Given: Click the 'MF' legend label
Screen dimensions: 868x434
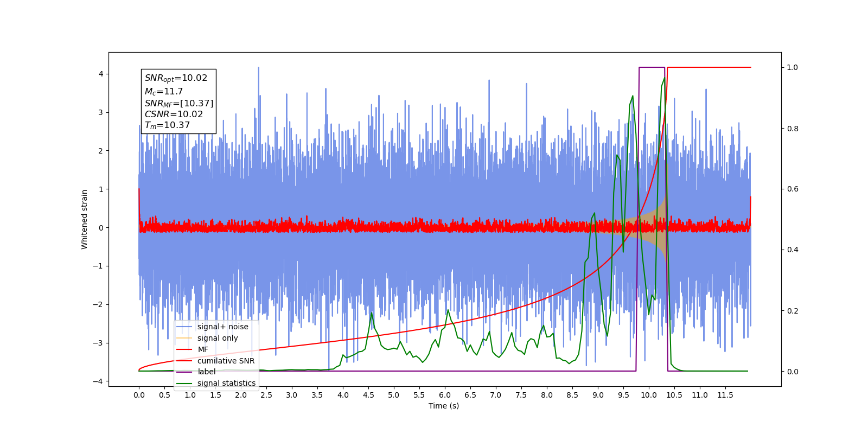Looking at the screenshot, I should coord(203,349).
